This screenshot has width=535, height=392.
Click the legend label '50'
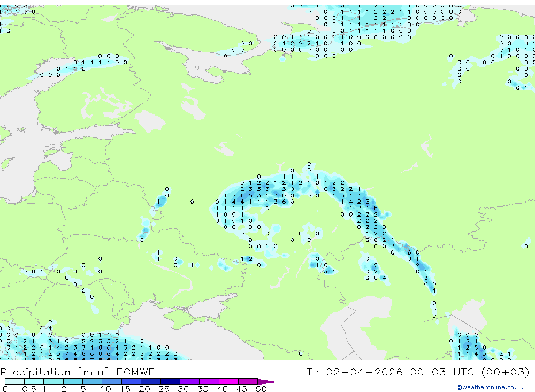coord(261,389)
